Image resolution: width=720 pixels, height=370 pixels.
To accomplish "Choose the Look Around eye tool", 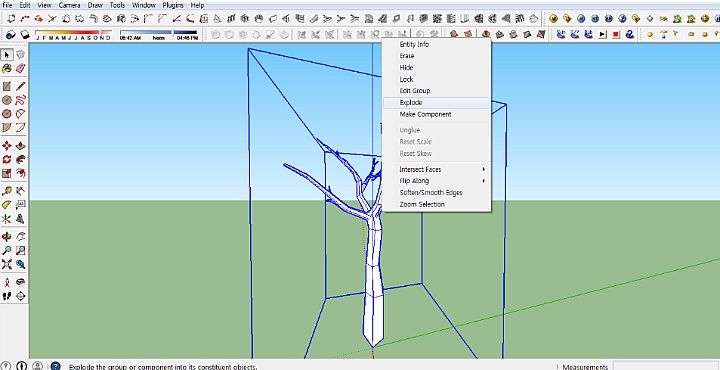I will (21, 282).
